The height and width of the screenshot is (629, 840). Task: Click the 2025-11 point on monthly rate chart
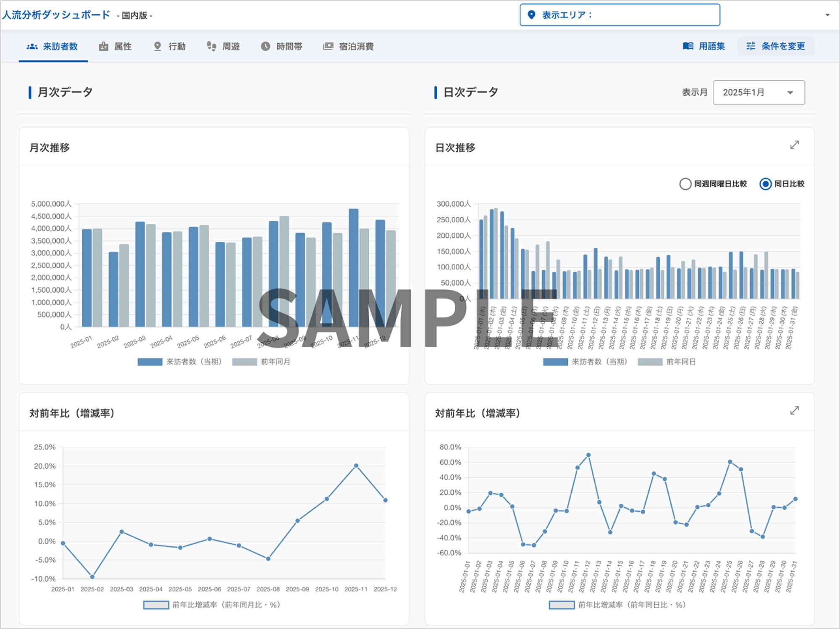[x=356, y=466]
